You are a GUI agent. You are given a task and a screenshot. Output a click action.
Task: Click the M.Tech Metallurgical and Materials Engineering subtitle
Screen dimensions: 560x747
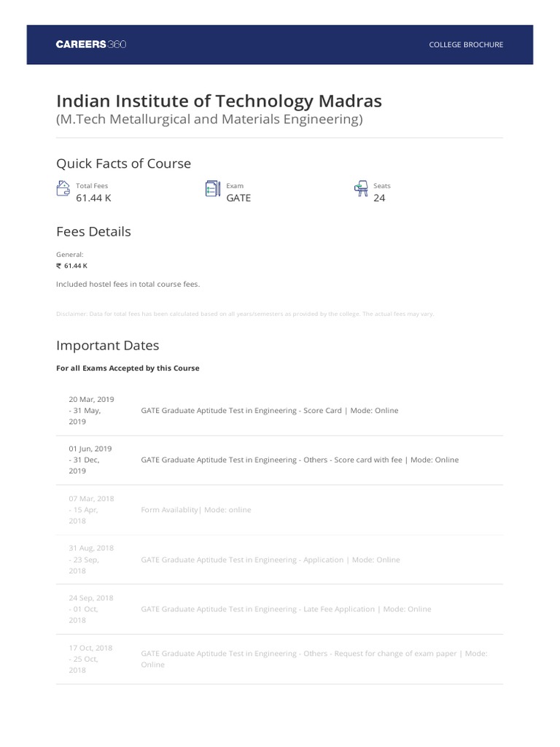(x=209, y=119)
